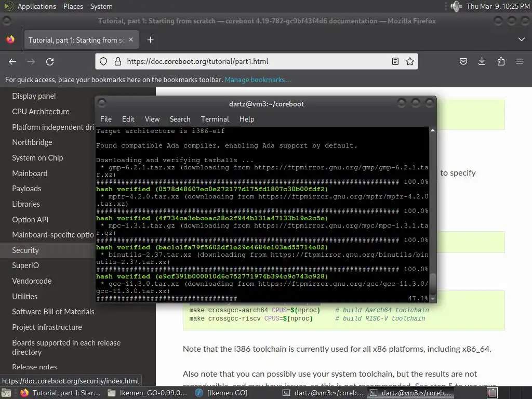Screen dimensions: 532x399
Task: Open the terminal File menu
Action: [x=106, y=119]
